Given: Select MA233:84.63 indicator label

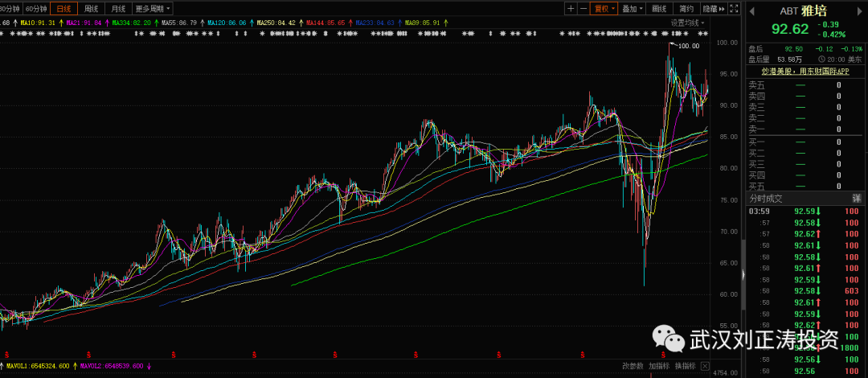Looking at the screenshot, I should coord(375,23).
